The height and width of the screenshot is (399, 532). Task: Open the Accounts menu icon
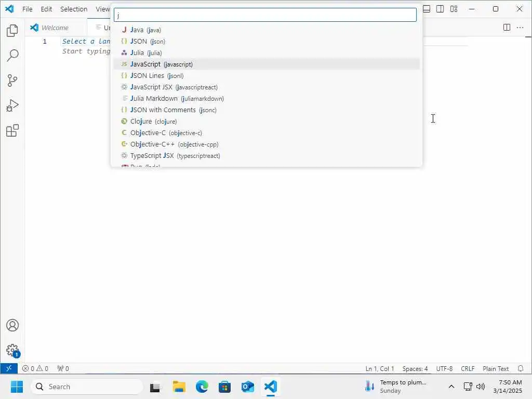[12, 325]
